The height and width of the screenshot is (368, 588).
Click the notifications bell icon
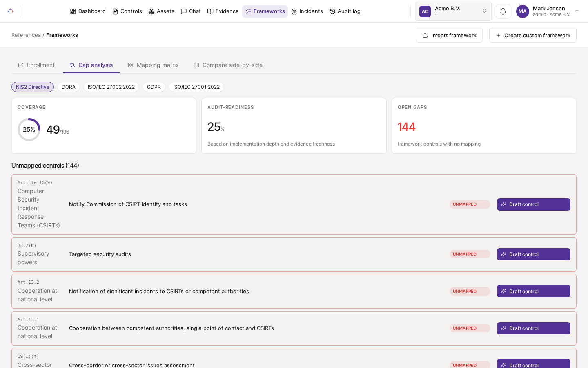[x=503, y=11]
